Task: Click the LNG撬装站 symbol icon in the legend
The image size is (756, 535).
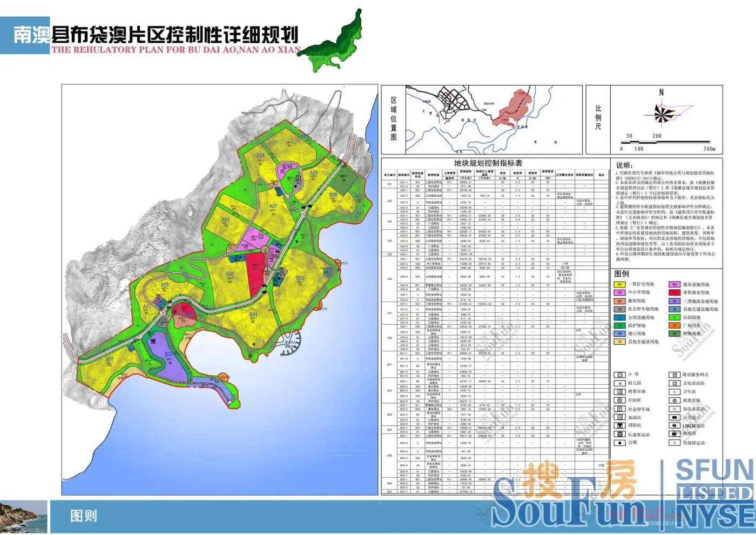Action: pos(674,425)
